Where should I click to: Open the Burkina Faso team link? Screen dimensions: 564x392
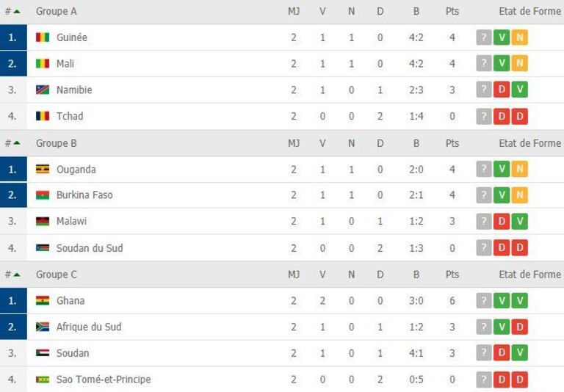pos(84,195)
